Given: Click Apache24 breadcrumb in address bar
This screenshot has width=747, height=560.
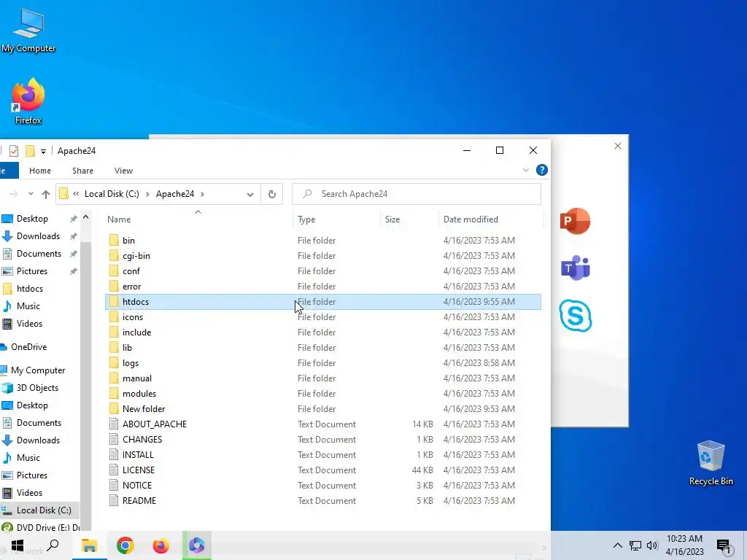Looking at the screenshot, I should pyautogui.click(x=175, y=194).
